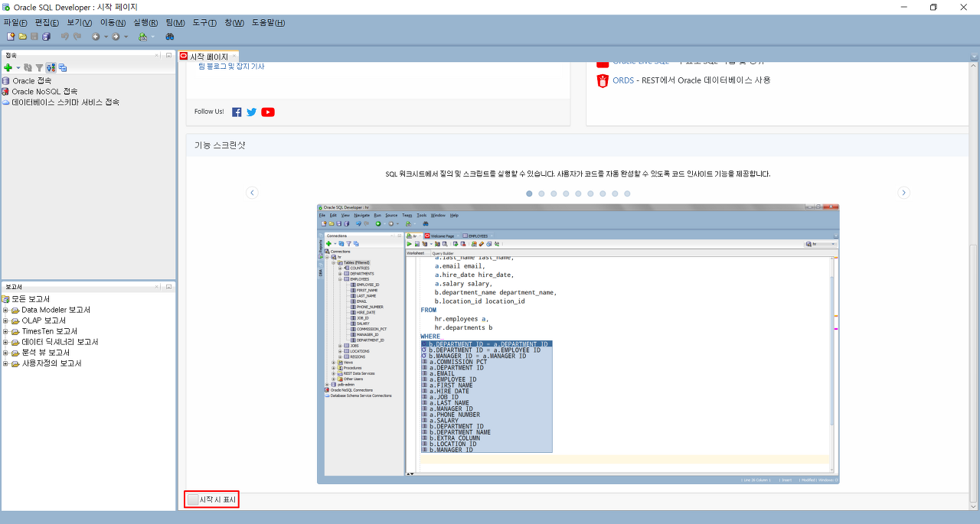Click the red ORDS shield icon
The width and height of the screenshot is (980, 524).
[603, 80]
